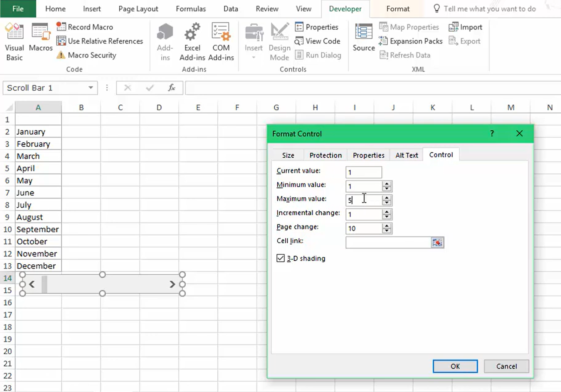The width and height of the screenshot is (561, 392).
Task: Click XML Import button
Action: 465,27
